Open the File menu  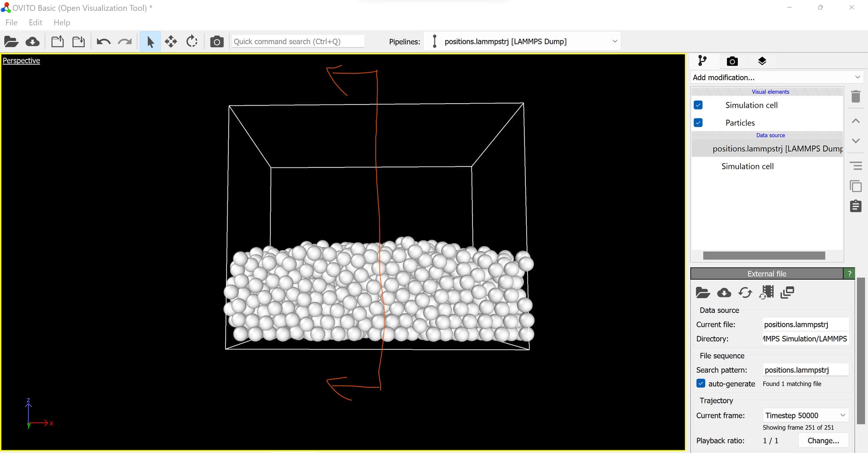click(11, 23)
